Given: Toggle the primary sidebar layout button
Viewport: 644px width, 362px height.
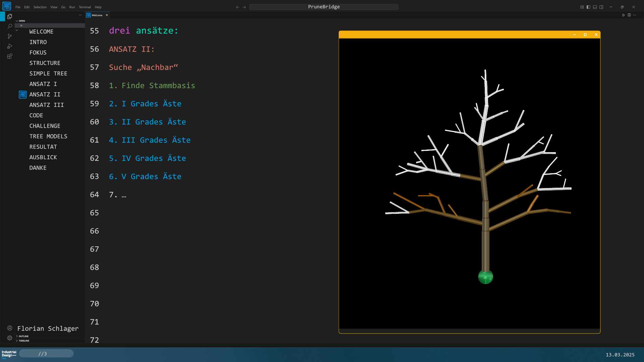Looking at the screenshot, I should (x=588, y=7).
